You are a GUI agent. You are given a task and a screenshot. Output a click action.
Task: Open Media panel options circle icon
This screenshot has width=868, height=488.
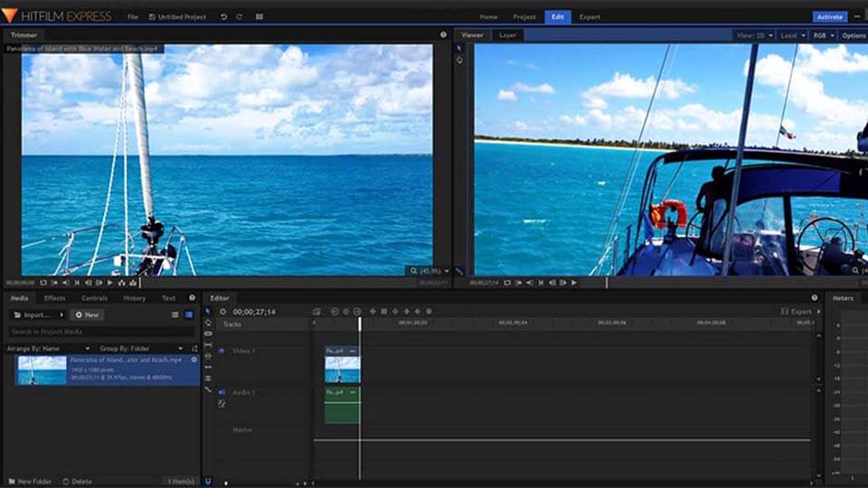pos(192,297)
